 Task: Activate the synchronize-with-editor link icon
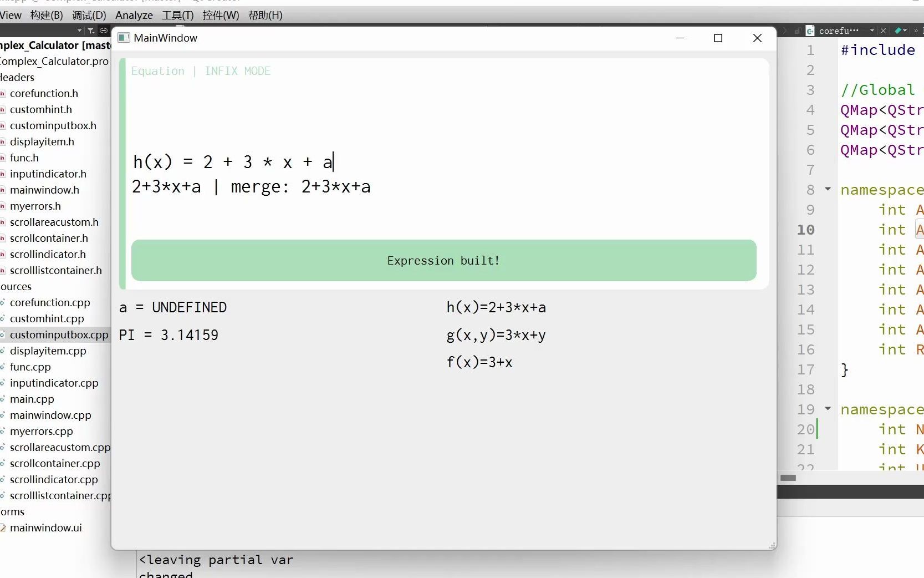104,31
